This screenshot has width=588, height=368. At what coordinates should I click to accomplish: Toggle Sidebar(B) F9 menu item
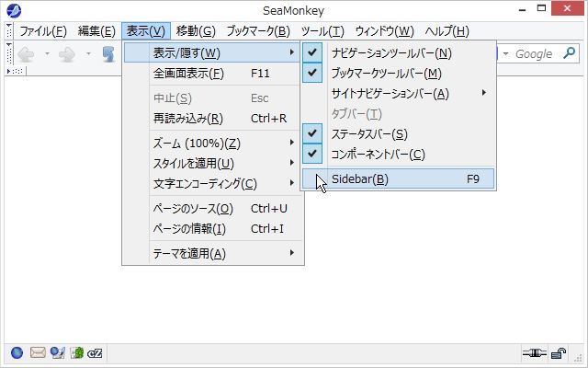tap(399, 178)
